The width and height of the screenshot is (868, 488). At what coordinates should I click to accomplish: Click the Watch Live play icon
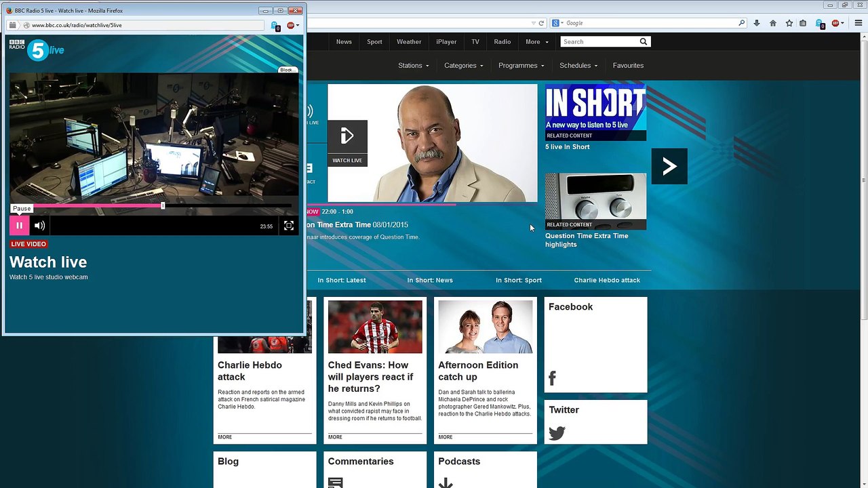(x=347, y=137)
